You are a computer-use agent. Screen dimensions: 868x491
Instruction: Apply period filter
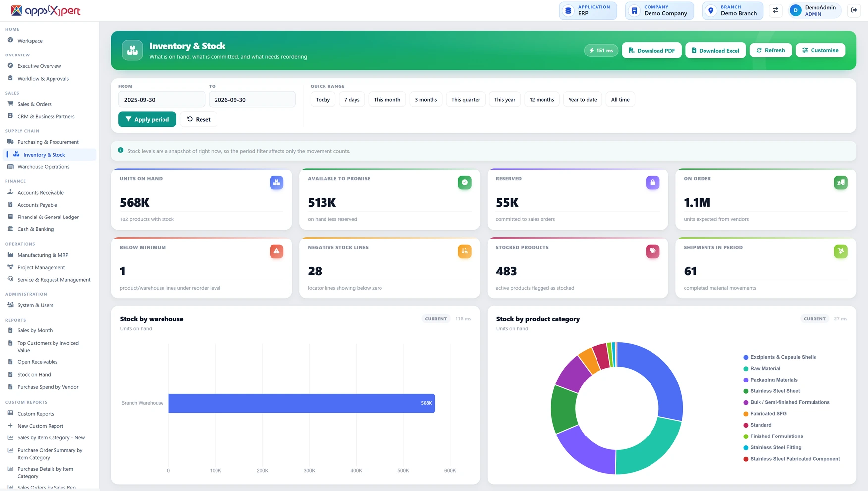[x=147, y=119]
